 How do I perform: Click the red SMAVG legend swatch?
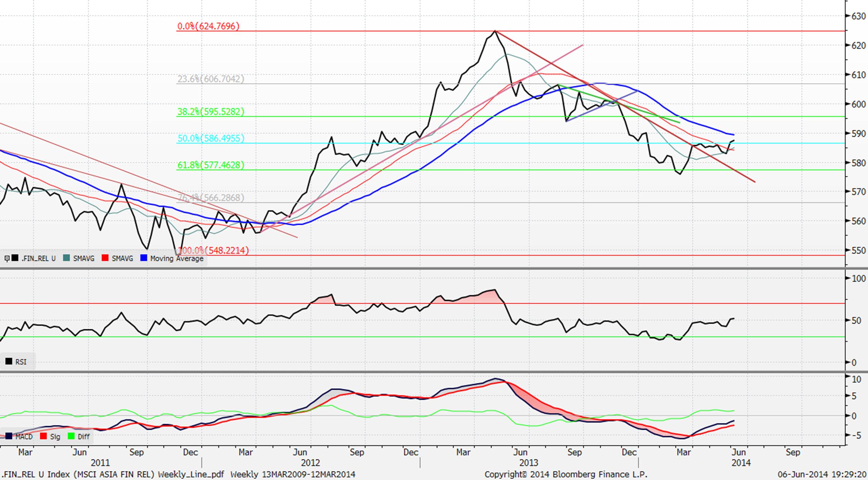(105, 258)
